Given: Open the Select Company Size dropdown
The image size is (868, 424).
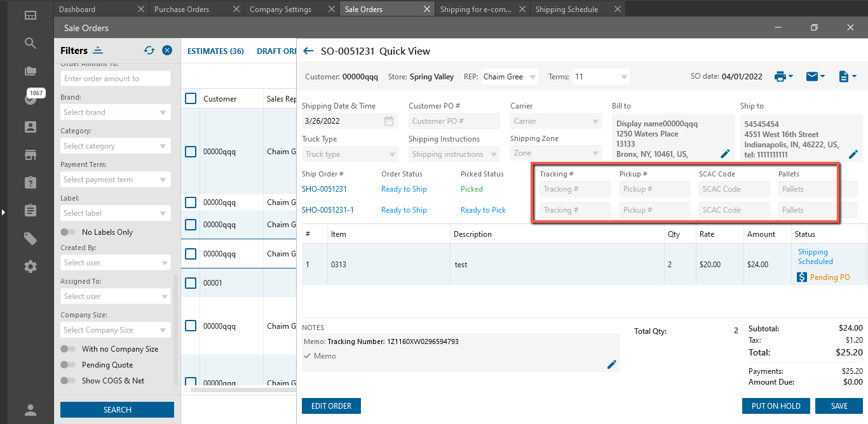Looking at the screenshot, I should tap(116, 330).
